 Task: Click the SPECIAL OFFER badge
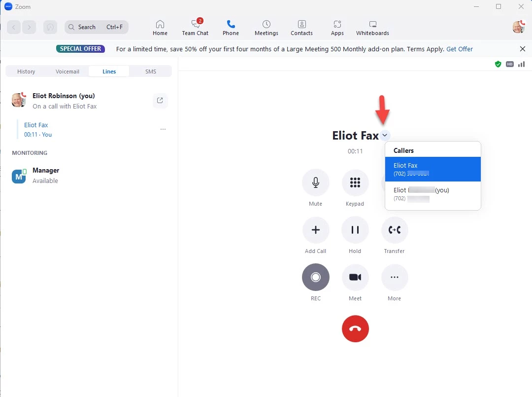[x=80, y=49]
